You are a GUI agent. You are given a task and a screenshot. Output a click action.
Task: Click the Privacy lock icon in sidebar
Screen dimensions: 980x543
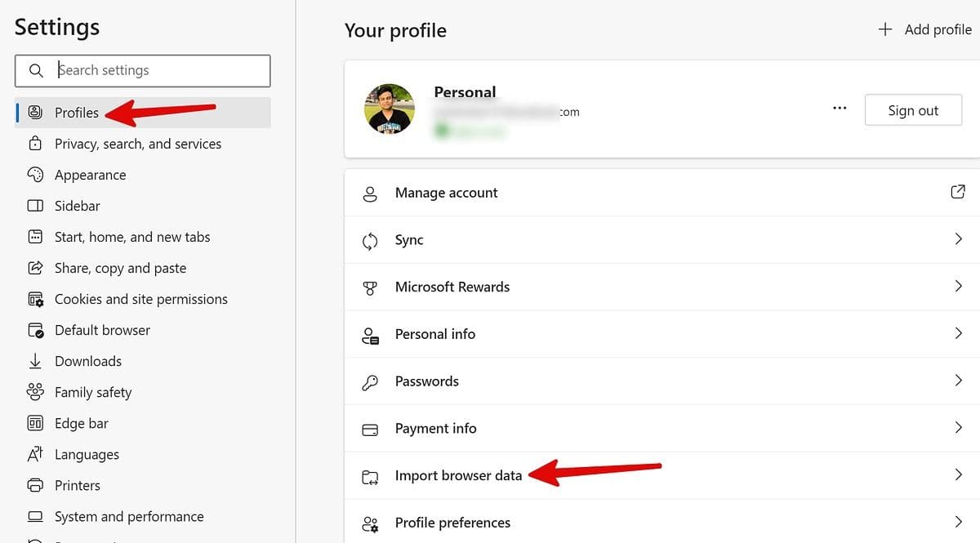click(x=35, y=144)
